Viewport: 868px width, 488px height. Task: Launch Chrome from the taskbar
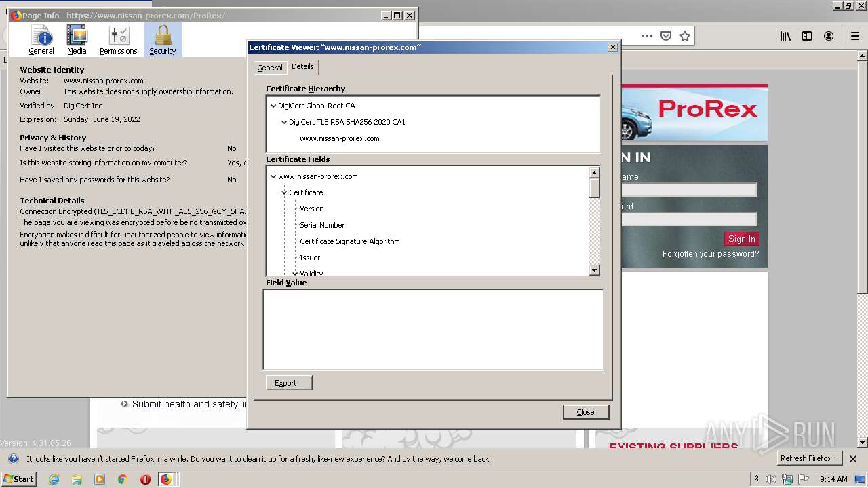click(123, 479)
